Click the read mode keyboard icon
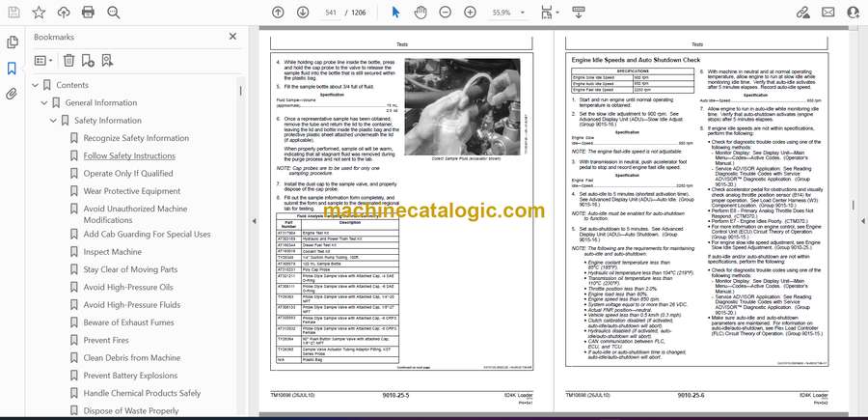868x420 pixels. (x=579, y=13)
